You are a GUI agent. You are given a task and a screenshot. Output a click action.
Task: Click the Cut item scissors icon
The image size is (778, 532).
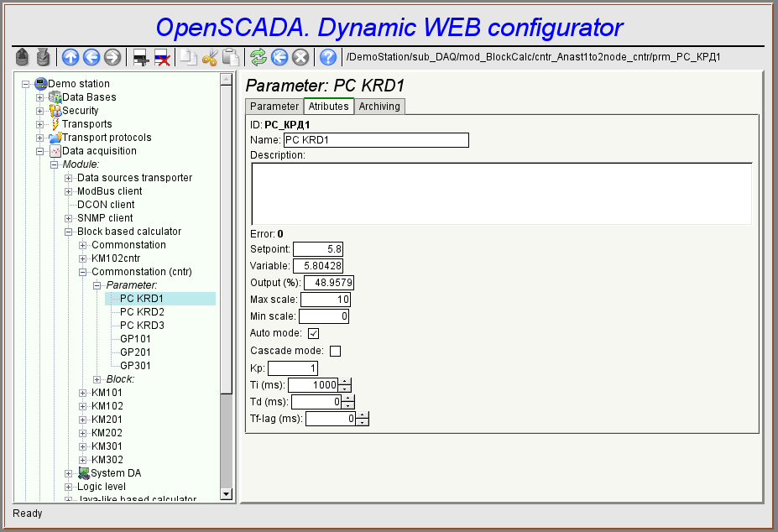point(209,58)
